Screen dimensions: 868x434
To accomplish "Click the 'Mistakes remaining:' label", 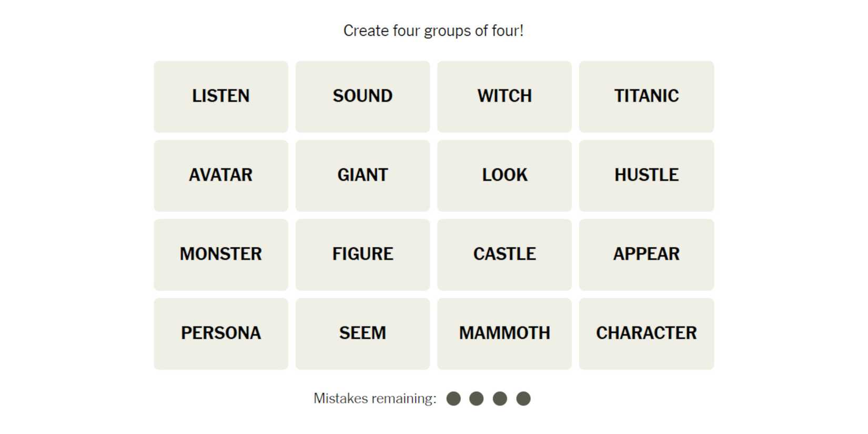I will click(x=375, y=399).
